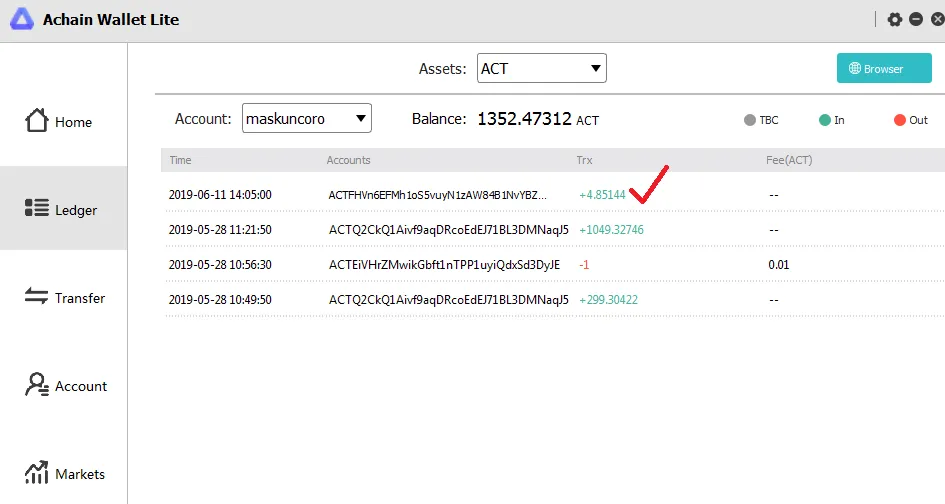Click the In legend label

click(x=840, y=120)
